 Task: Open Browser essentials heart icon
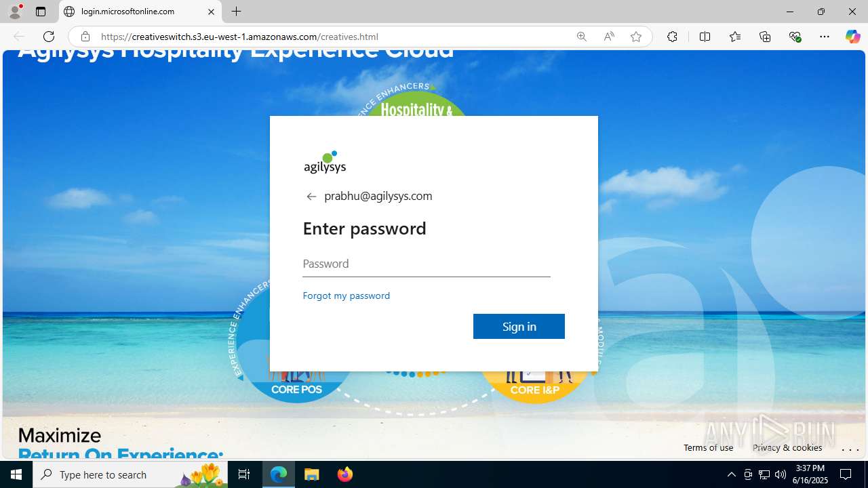click(795, 37)
